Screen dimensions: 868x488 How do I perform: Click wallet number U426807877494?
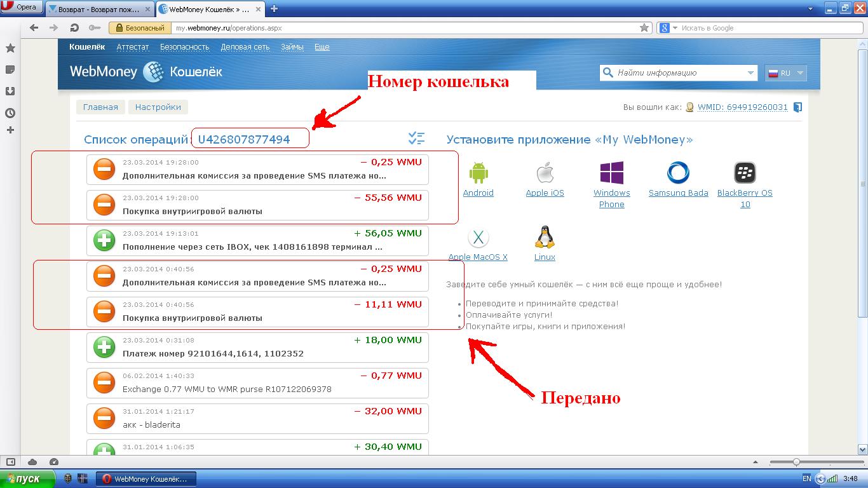244,140
